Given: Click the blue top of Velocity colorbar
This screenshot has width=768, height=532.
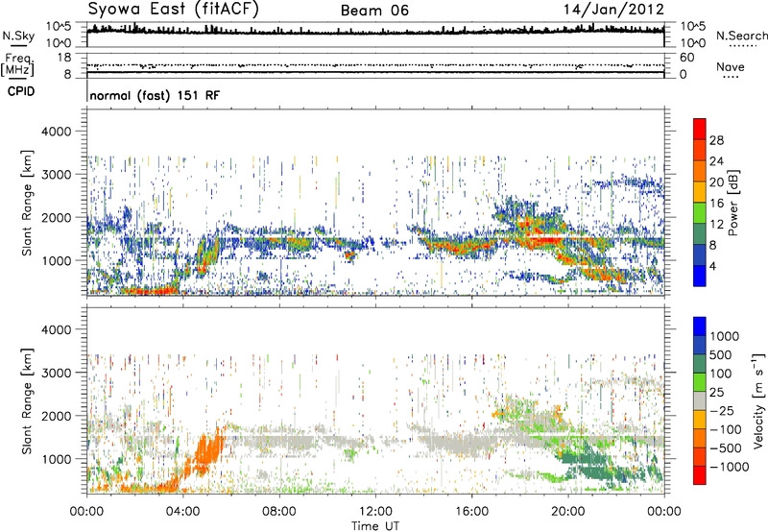Looking at the screenshot, I should pyautogui.click(x=700, y=326).
